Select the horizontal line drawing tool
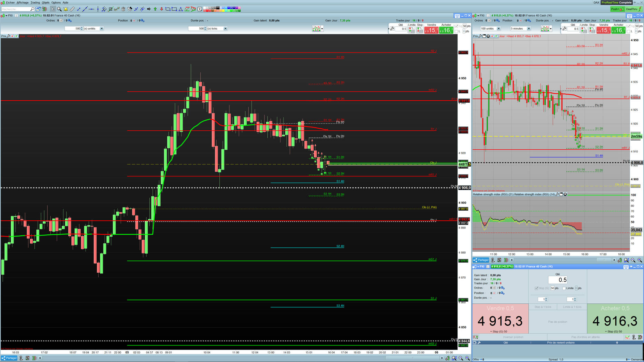Viewport: 644px width, 362px height. [91, 9]
